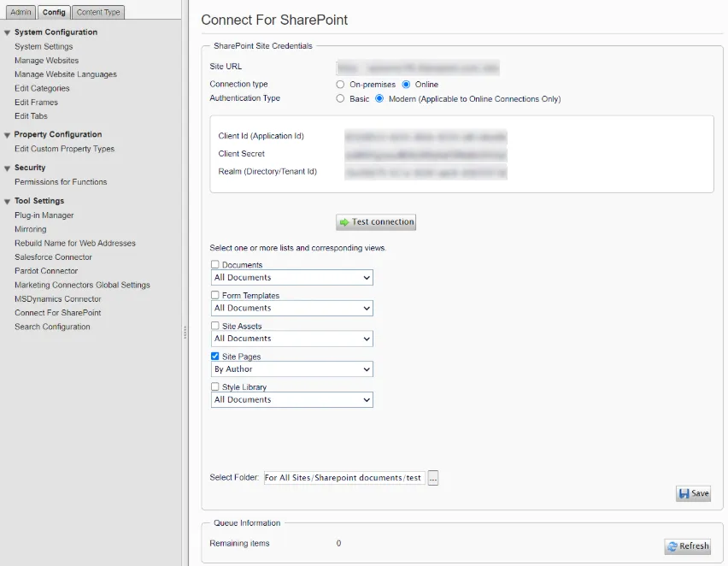Open the Style Library view dropdown

point(292,399)
